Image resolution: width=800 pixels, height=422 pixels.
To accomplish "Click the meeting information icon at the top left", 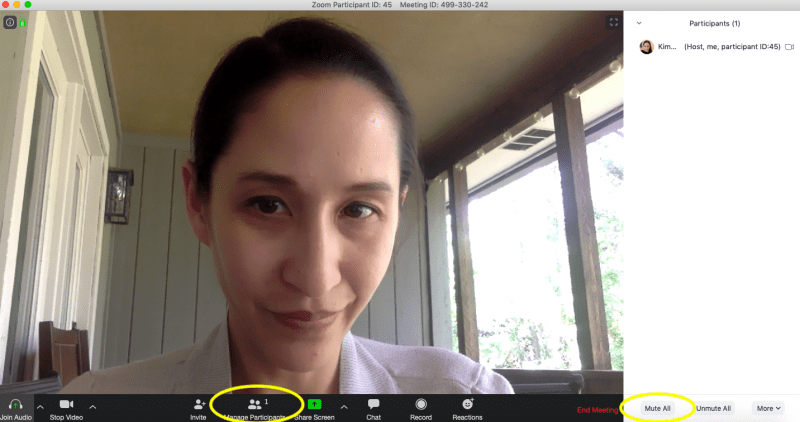I will coord(10,22).
